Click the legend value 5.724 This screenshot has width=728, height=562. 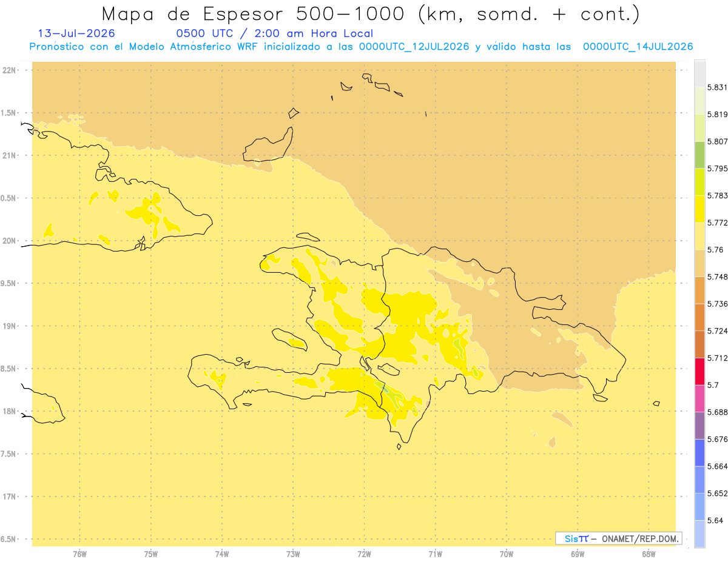717,330
